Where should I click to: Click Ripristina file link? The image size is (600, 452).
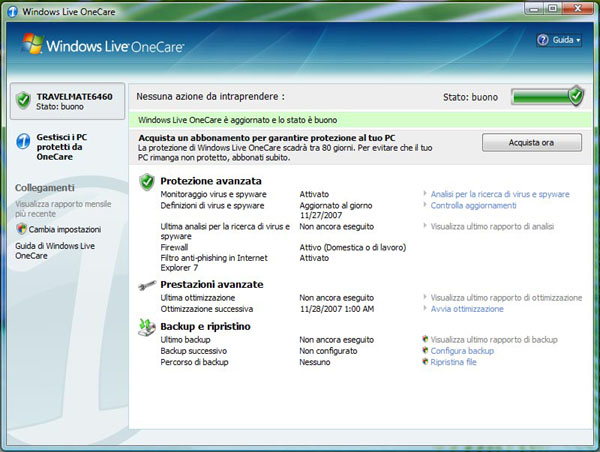[453, 362]
